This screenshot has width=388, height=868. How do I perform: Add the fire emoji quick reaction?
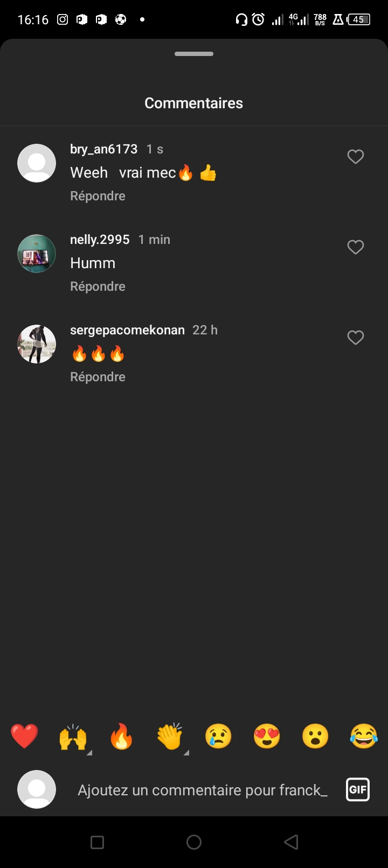pos(121,736)
